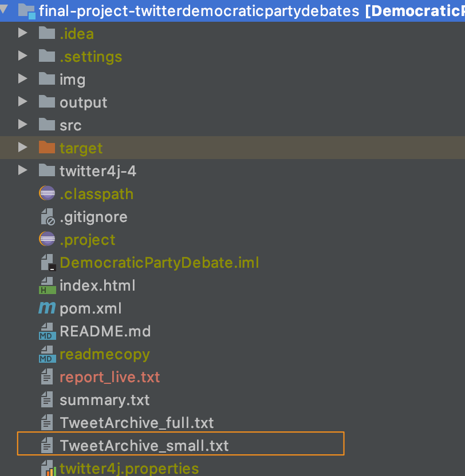Select the .classpath file name

point(96,195)
